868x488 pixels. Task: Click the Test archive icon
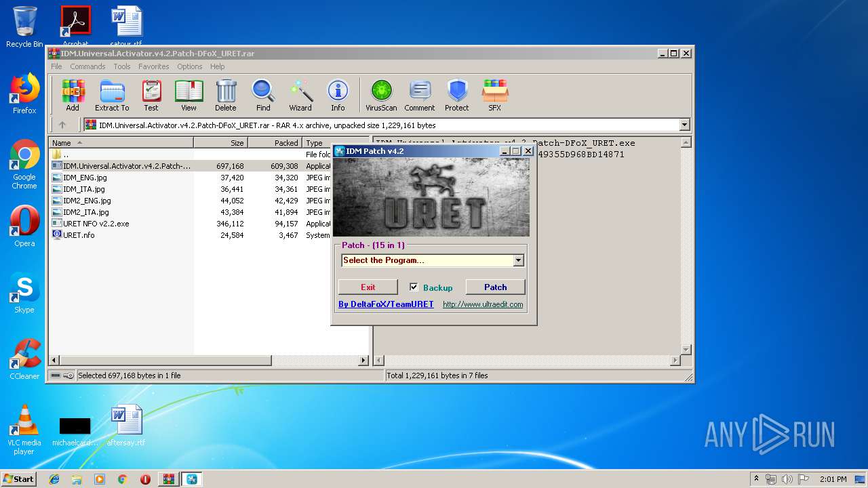[151, 95]
